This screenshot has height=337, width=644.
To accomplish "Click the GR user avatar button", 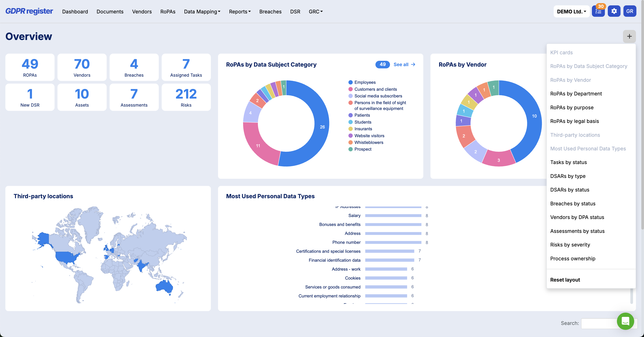I will coord(629,11).
